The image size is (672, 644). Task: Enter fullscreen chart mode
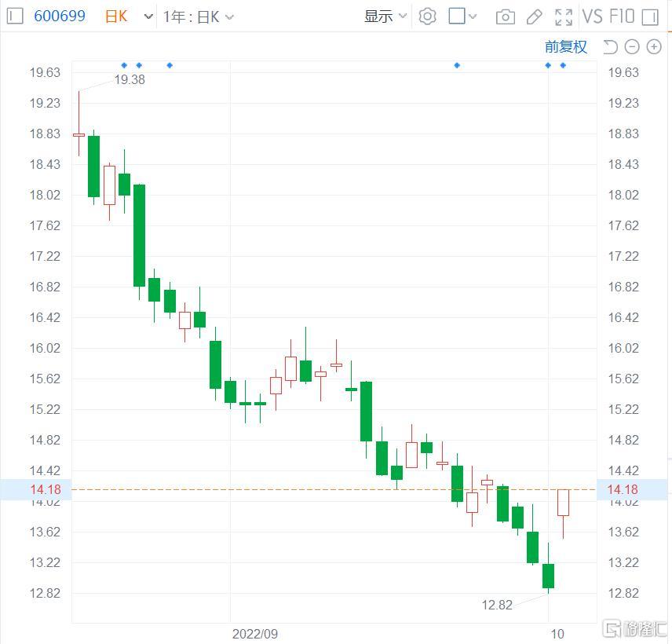pos(563,17)
